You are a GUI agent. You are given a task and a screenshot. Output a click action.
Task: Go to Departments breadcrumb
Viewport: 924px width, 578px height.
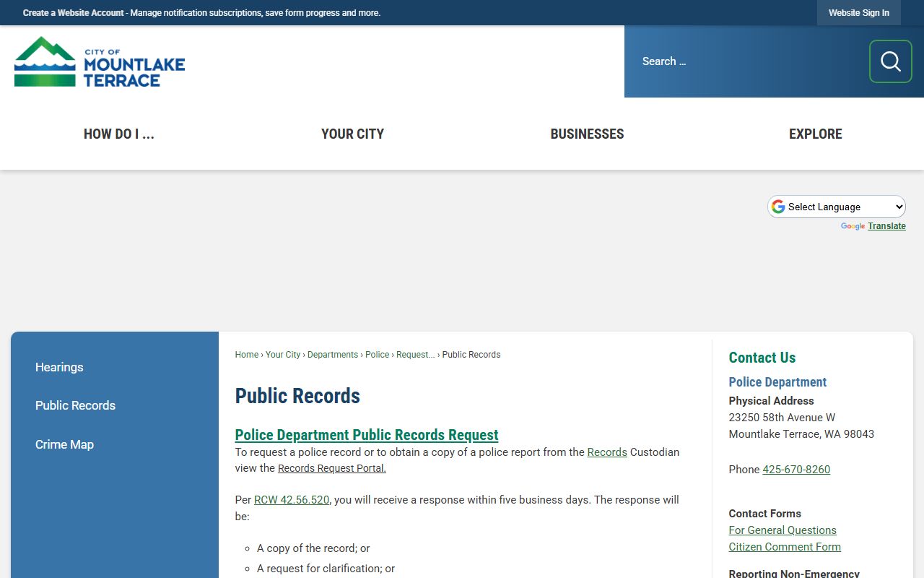[x=333, y=355]
